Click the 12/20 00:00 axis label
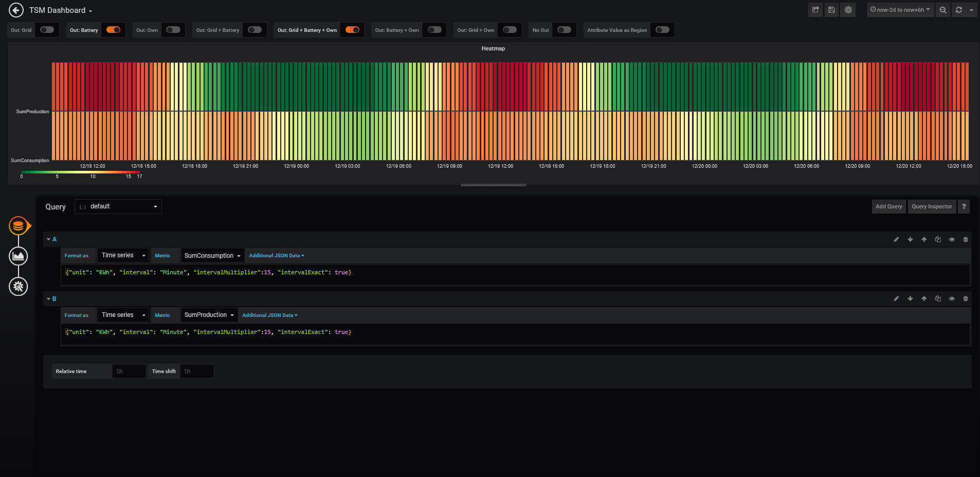This screenshot has height=477, width=980. pos(704,166)
